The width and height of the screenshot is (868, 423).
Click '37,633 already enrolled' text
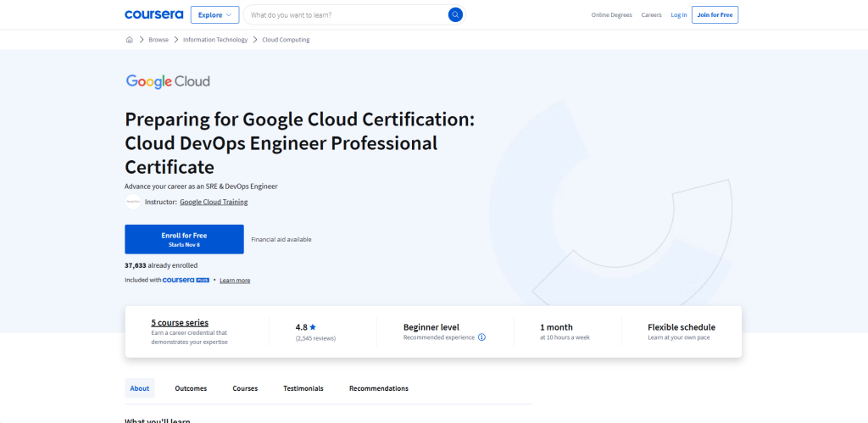tap(161, 266)
